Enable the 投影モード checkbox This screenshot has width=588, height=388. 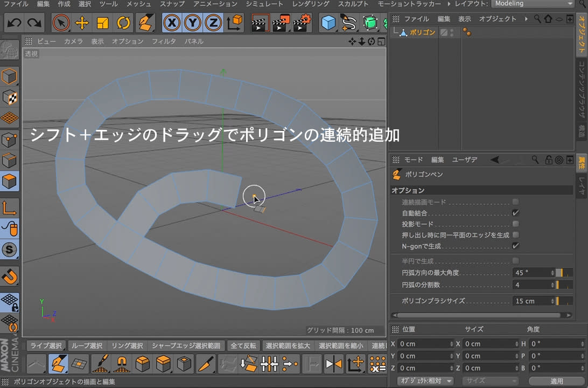515,224
